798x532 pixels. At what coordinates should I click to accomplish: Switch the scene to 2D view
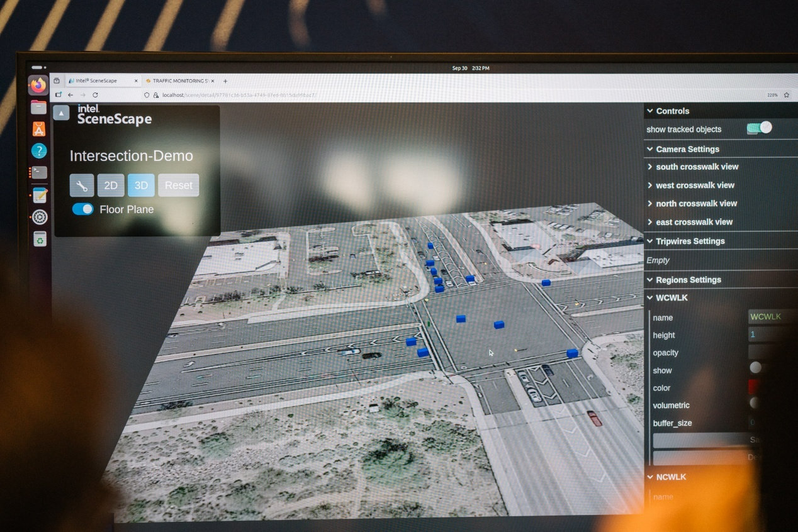click(x=111, y=186)
